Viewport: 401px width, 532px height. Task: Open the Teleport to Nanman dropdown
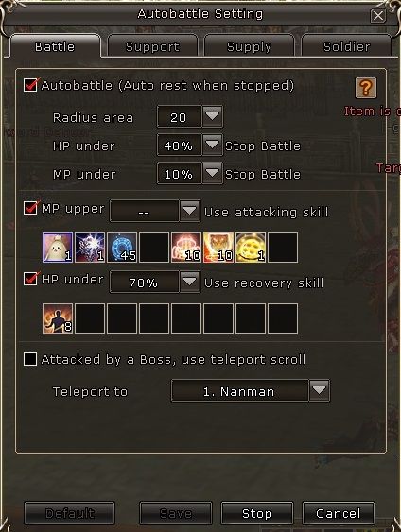point(319,390)
